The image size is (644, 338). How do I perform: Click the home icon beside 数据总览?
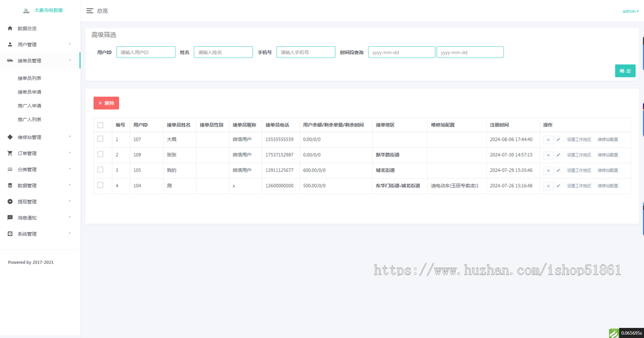[x=10, y=28]
